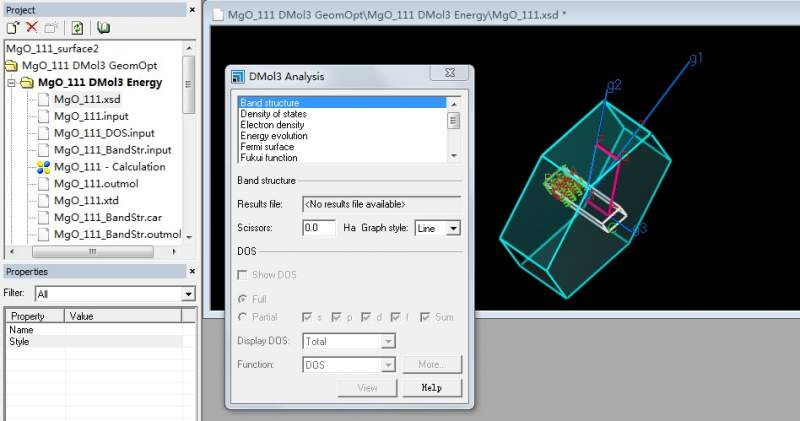Click the file icon beside MgO_111.outmol
Viewport: 800px width, 421px height.
[44, 184]
